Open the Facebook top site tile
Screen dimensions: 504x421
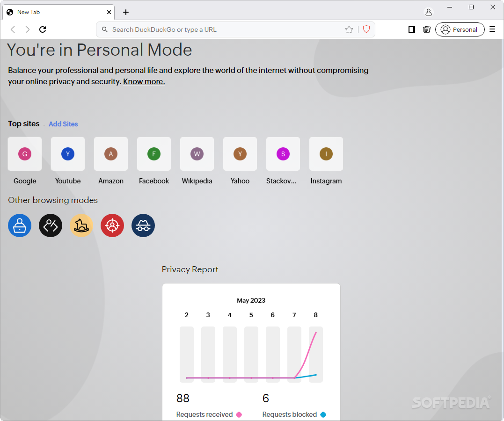pyautogui.click(x=154, y=154)
